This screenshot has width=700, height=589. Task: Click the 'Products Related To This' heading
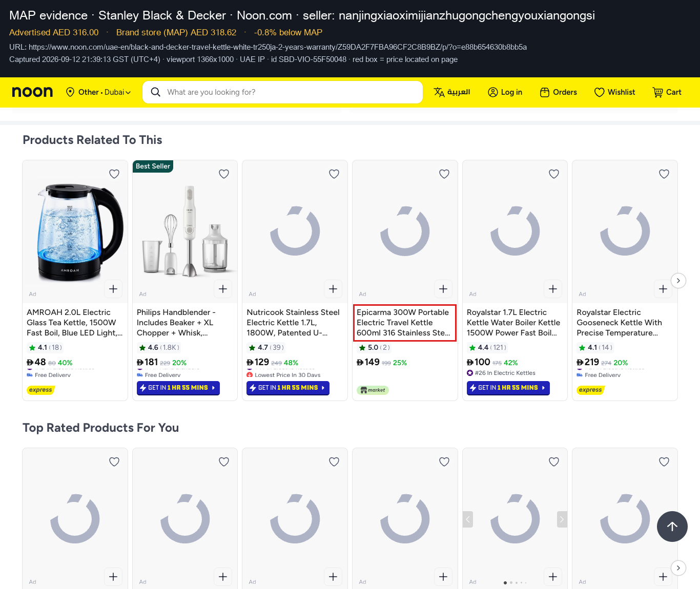[x=92, y=140]
